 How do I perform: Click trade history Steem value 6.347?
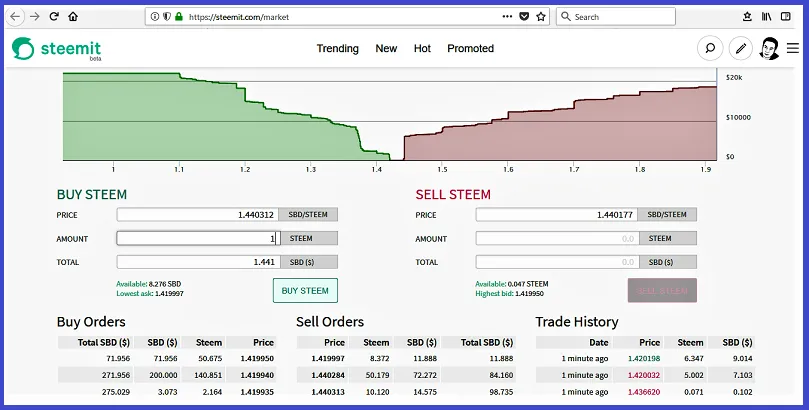[694, 358]
